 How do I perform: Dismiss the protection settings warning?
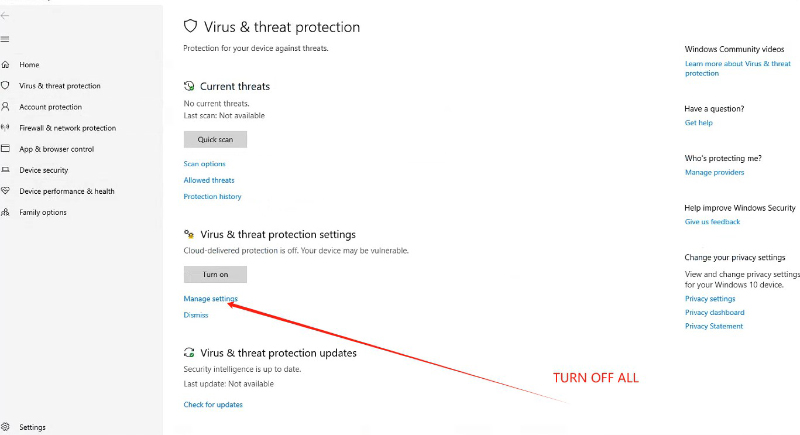(196, 315)
